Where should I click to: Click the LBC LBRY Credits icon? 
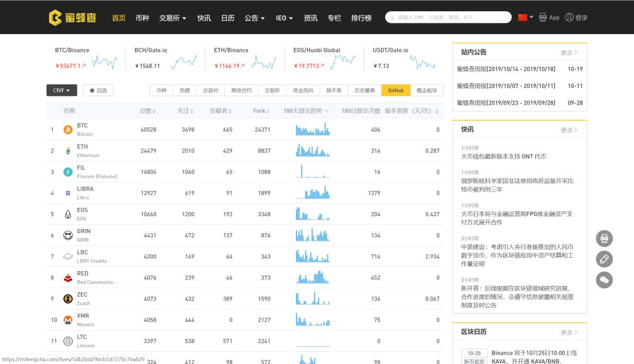(x=68, y=257)
